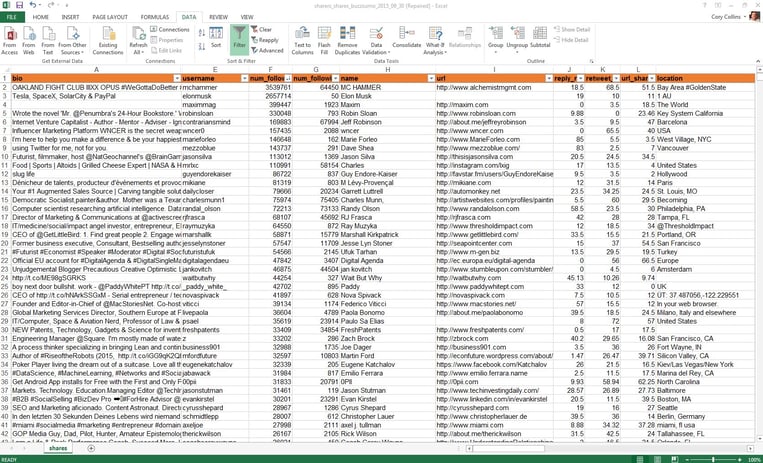
Task: Open the From Other Sources menu
Action: (x=72, y=40)
